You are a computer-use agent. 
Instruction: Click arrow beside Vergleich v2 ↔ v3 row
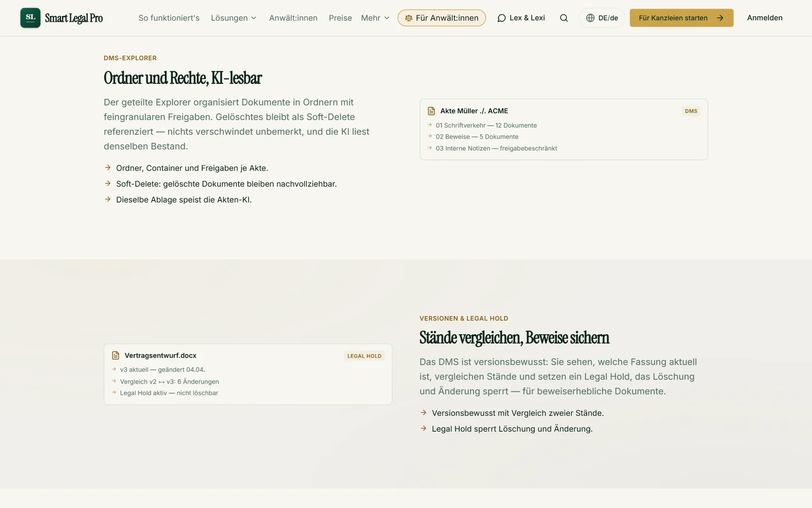click(114, 381)
